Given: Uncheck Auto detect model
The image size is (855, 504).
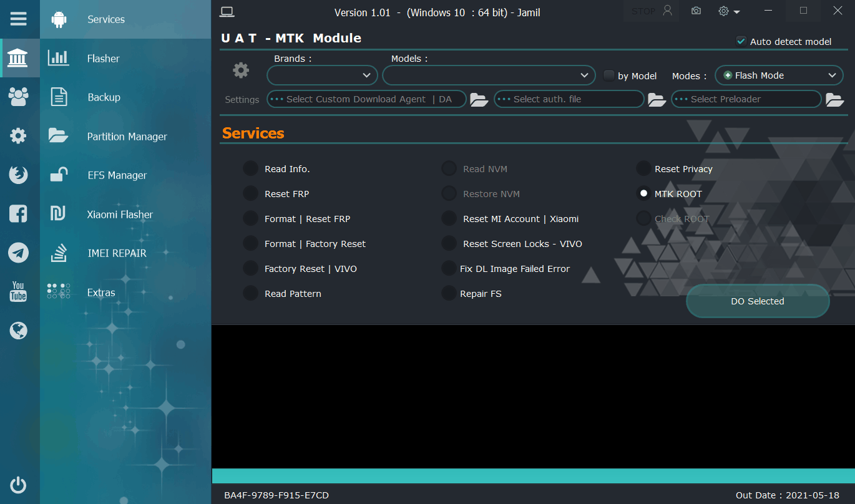Looking at the screenshot, I should (x=741, y=41).
